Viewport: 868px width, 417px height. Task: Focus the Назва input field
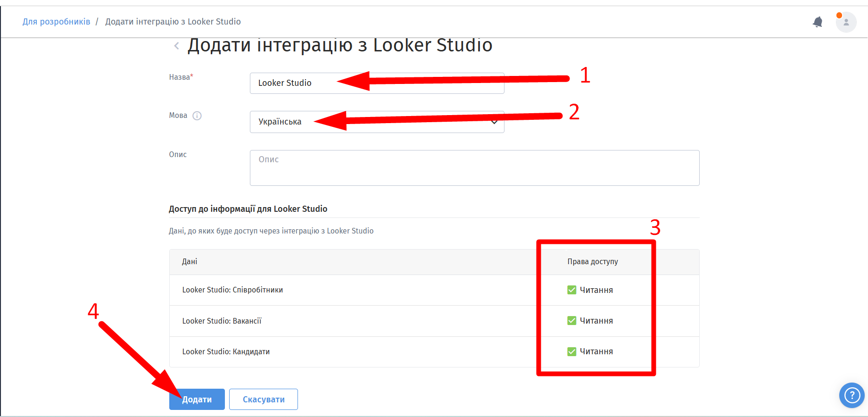[x=377, y=83]
